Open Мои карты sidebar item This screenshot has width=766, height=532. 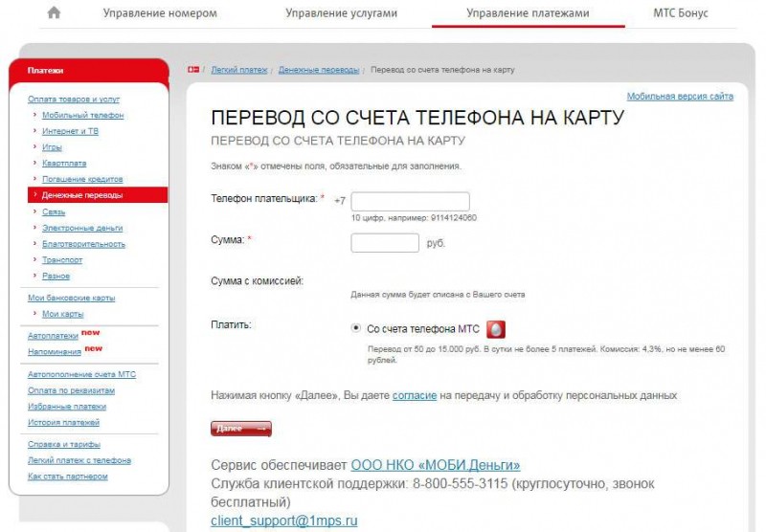point(62,314)
